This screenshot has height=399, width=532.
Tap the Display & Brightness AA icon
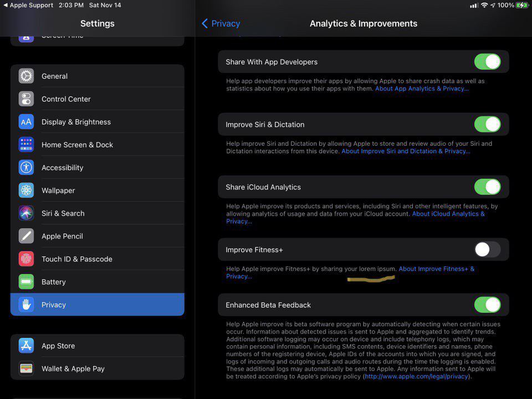(26, 122)
